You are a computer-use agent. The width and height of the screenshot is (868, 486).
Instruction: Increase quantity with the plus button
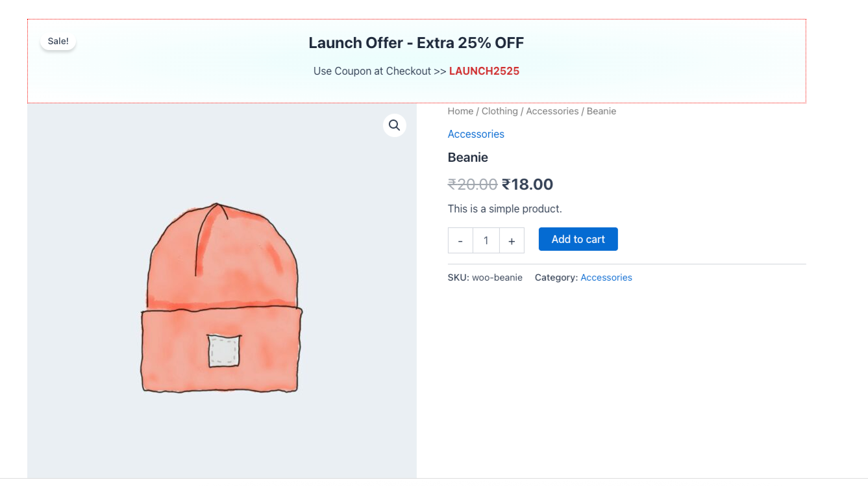click(x=512, y=240)
